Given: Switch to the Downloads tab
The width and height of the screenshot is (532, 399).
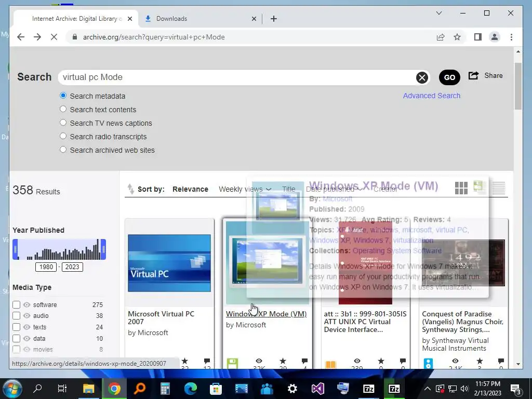Looking at the screenshot, I should click(200, 19).
